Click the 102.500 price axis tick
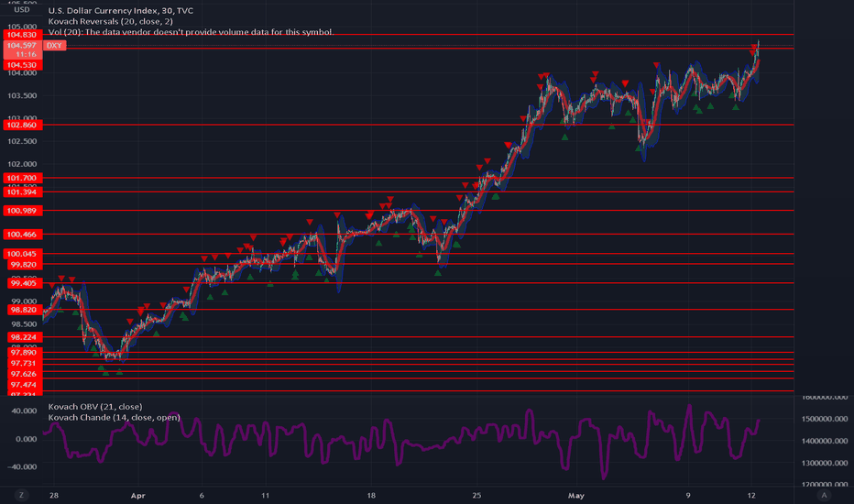The width and height of the screenshot is (854, 504). coord(22,141)
